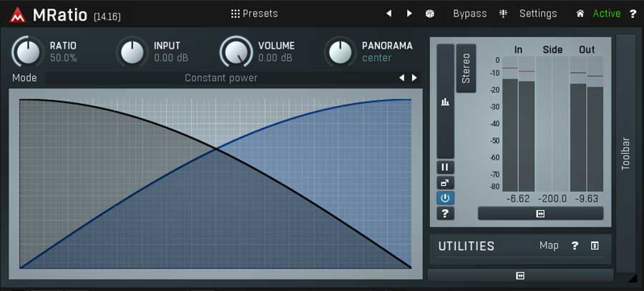Click the Out level meter
The height and width of the screenshot is (291, 644).
(x=587, y=124)
